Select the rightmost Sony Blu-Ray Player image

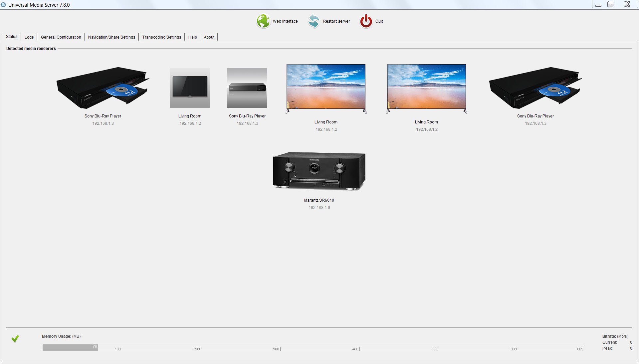tap(535, 88)
